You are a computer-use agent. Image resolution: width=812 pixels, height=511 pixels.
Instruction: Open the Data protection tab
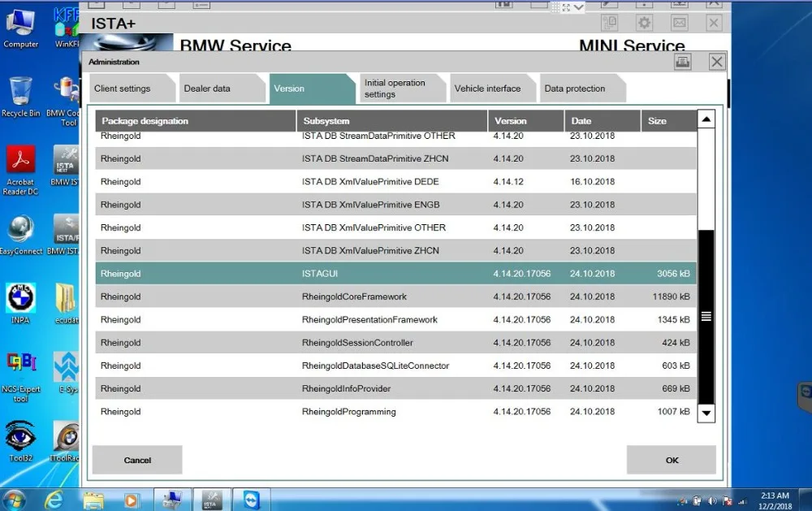582,89
